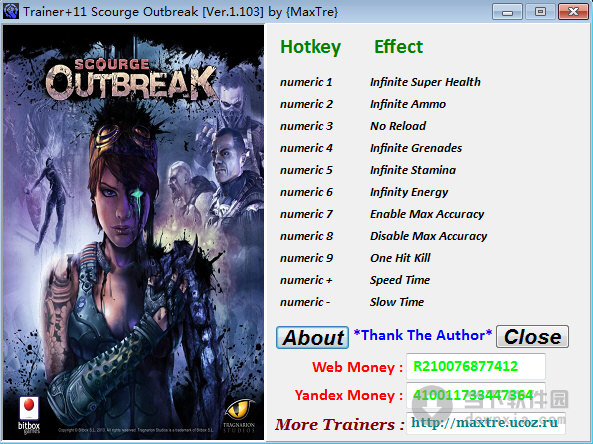Click the 'numeric 2' hotkey label

[x=306, y=104]
